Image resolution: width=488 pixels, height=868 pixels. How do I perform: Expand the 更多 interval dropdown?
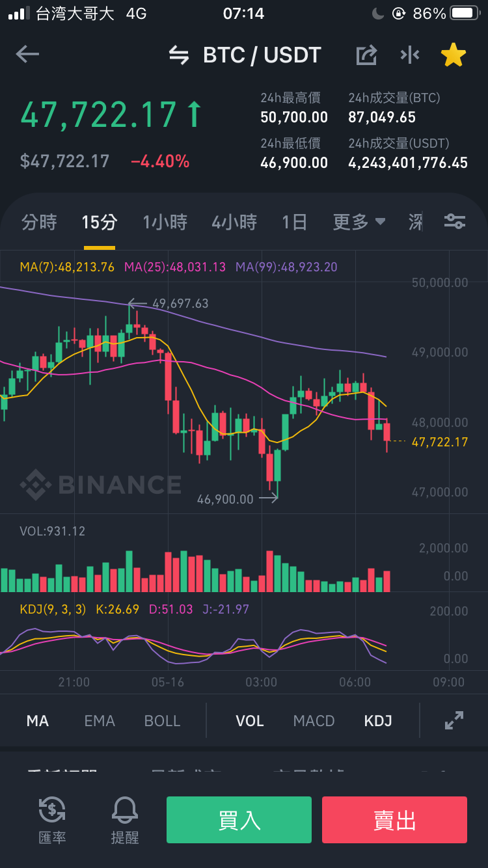coord(359,223)
